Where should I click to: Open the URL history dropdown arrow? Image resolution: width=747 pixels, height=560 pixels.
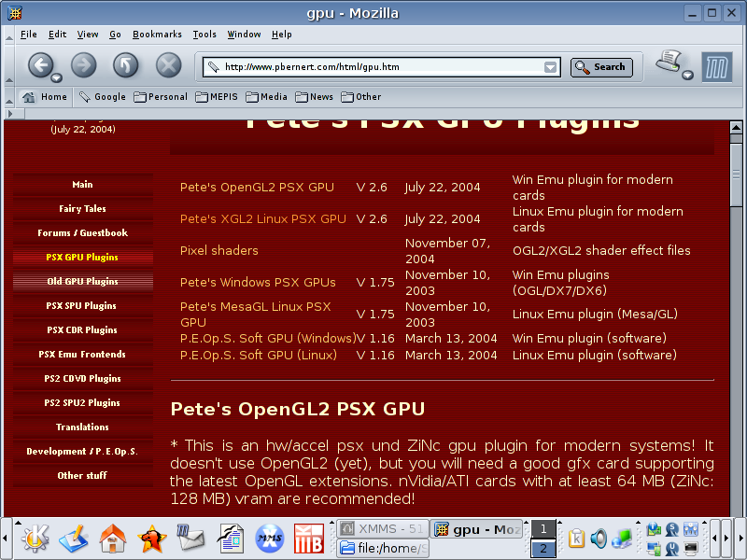point(551,67)
